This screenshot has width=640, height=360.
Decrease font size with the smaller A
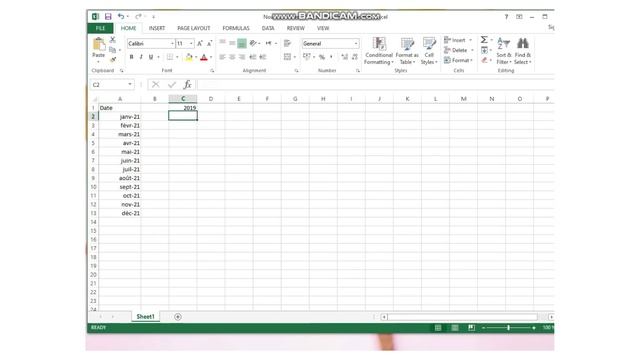[x=209, y=43]
